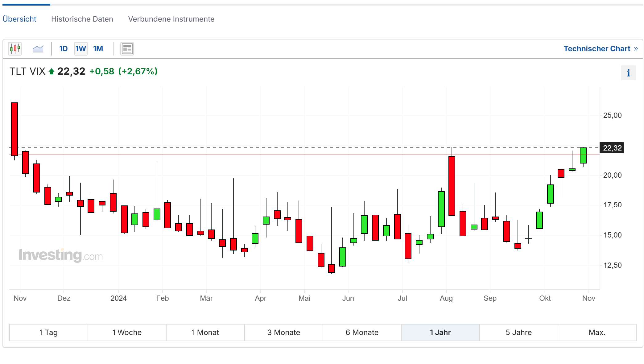The width and height of the screenshot is (644, 364).
Task: Click the 22,32 price label marker
Action: 612,148
